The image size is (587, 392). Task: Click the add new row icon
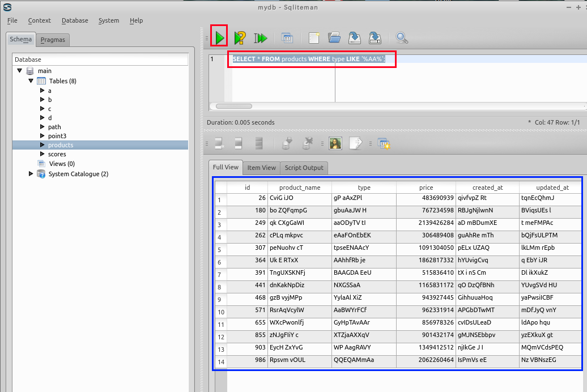point(219,143)
